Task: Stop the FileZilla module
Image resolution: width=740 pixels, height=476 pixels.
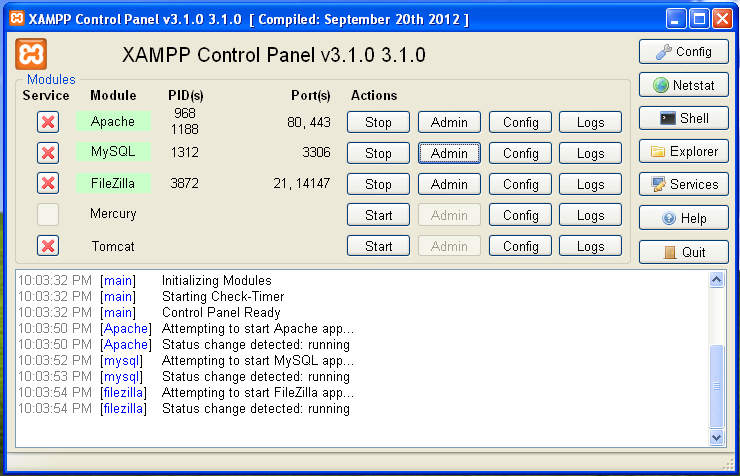Action: tap(378, 184)
